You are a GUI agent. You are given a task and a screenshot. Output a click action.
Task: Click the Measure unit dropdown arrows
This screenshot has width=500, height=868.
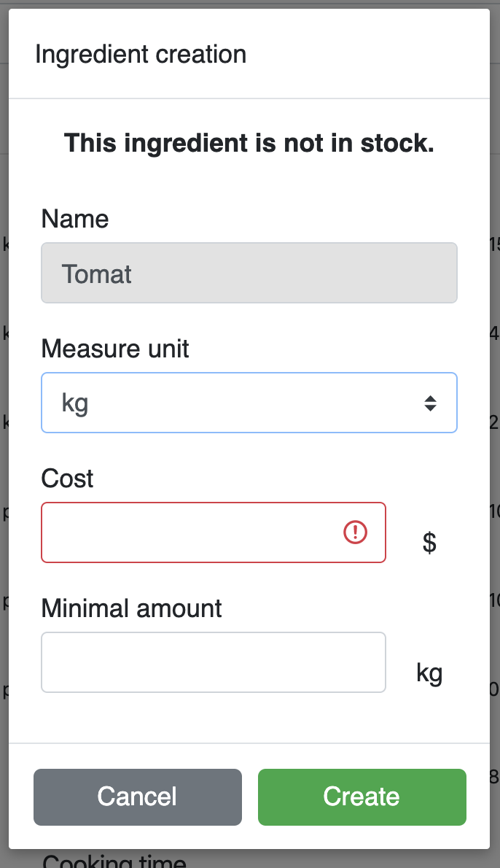point(431,403)
